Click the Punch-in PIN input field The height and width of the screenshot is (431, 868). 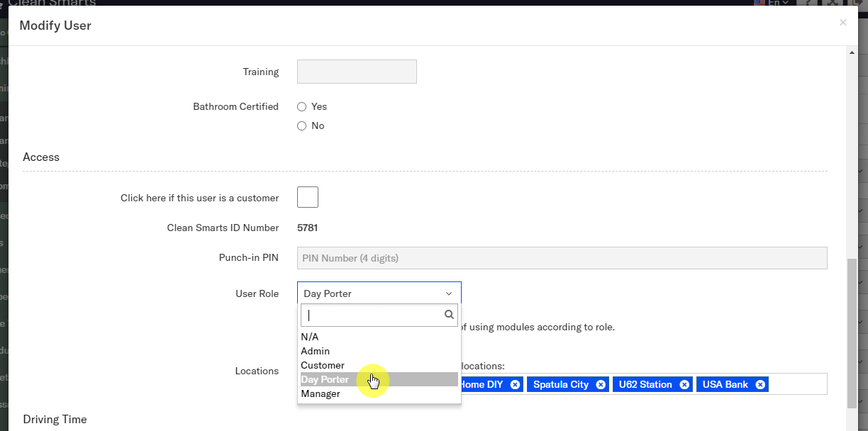(x=562, y=258)
